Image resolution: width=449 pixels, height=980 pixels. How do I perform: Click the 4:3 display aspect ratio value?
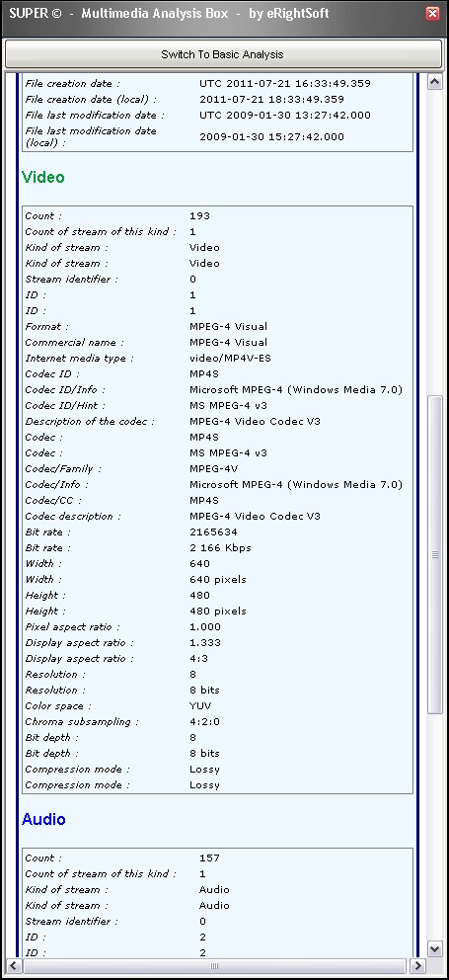(198, 659)
